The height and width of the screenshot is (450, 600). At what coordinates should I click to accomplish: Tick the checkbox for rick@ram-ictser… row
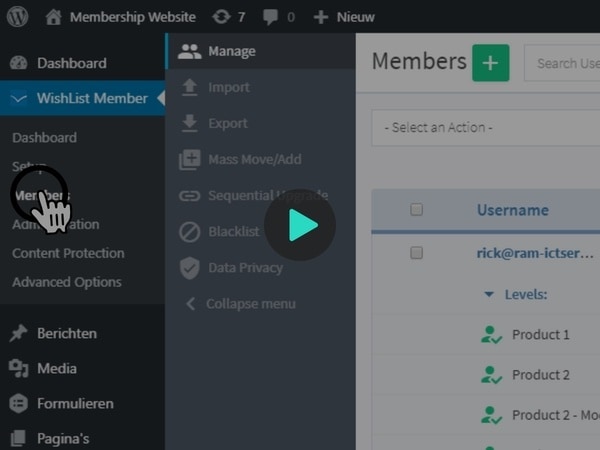point(416,253)
